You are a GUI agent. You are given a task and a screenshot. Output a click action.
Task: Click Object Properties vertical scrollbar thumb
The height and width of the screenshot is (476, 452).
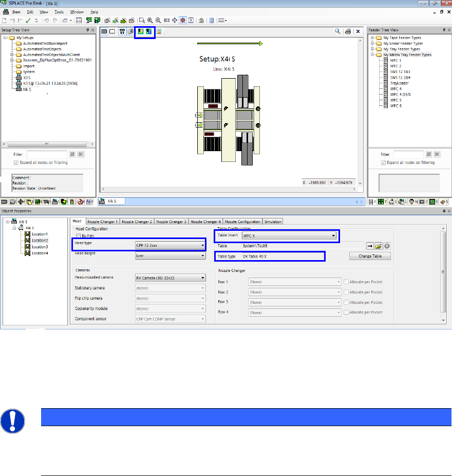tap(443, 272)
